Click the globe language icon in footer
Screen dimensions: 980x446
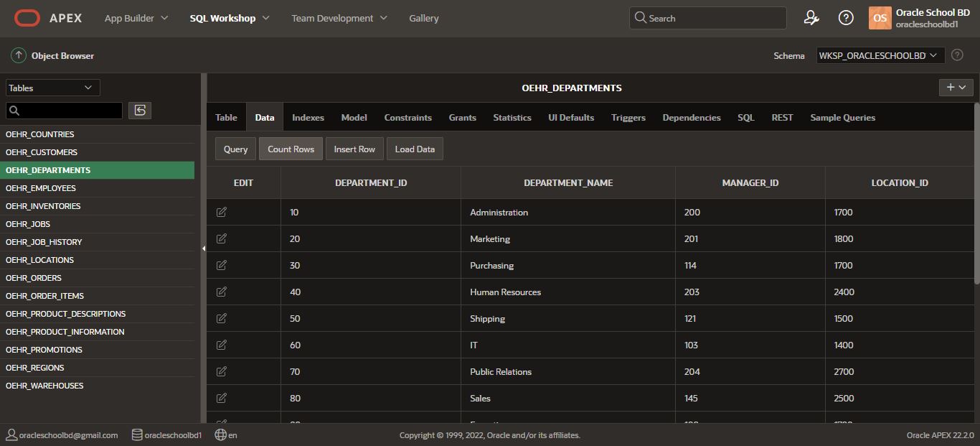[220, 435]
